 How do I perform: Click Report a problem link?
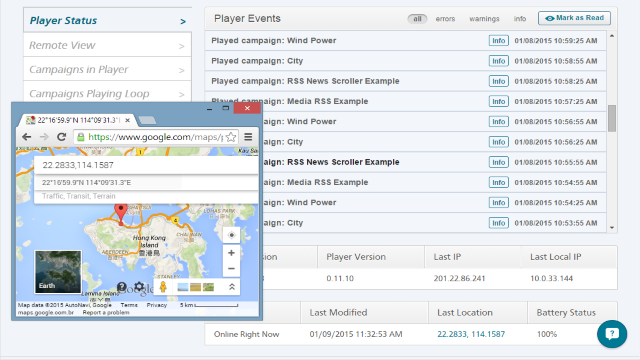[x=106, y=312]
